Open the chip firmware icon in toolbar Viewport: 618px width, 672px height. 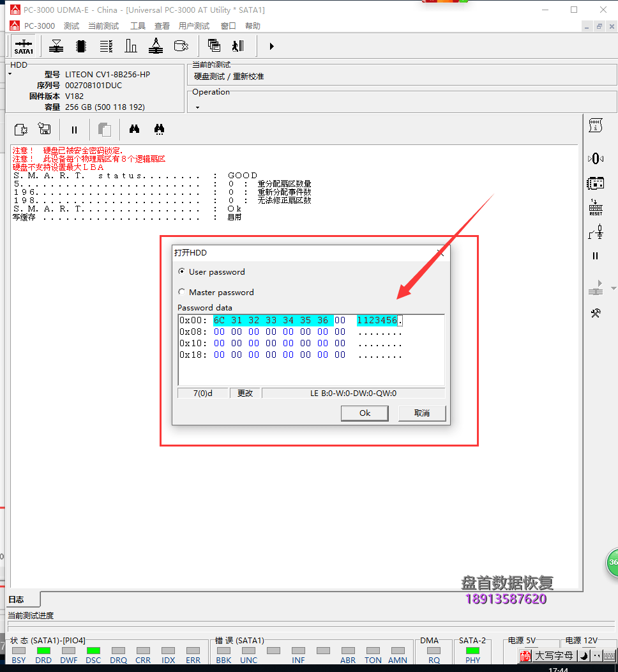[x=81, y=46]
